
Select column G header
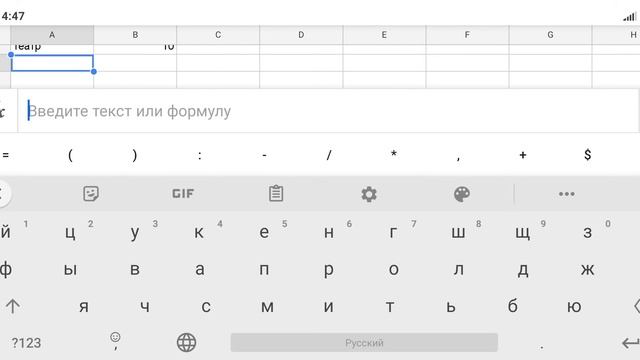coord(550,35)
